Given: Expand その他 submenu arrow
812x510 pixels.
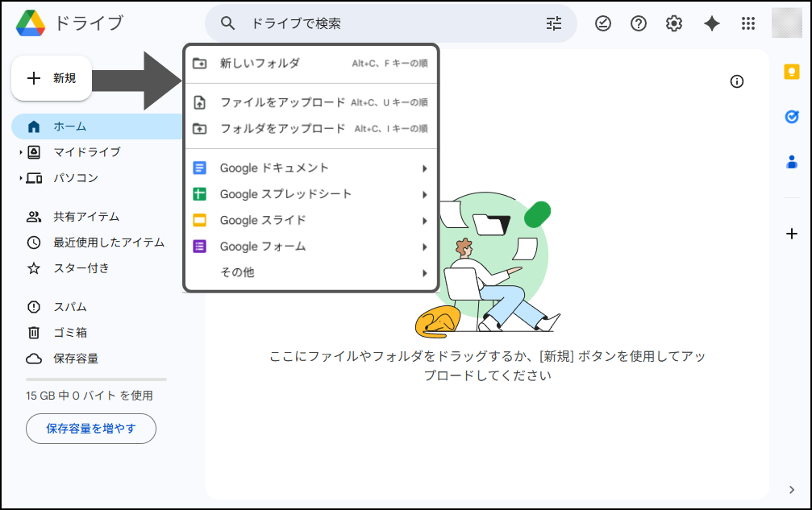Looking at the screenshot, I should (425, 273).
